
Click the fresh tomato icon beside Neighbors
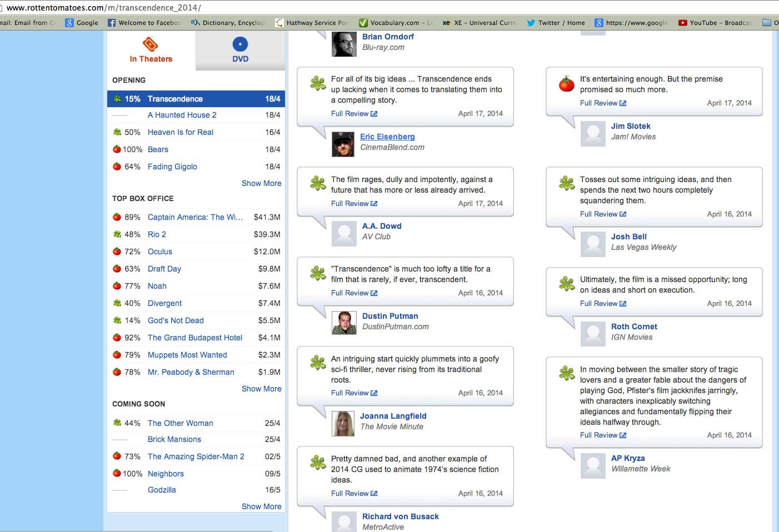[x=117, y=473]
